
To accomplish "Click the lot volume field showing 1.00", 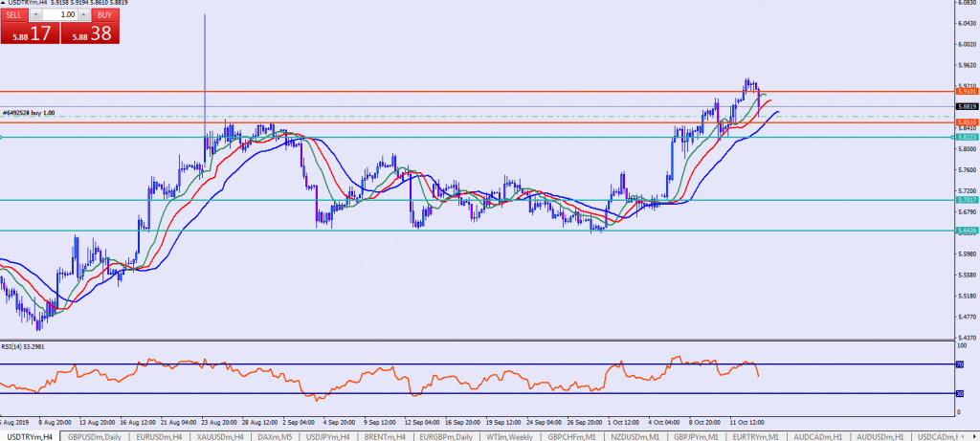I will coord(61,15).
